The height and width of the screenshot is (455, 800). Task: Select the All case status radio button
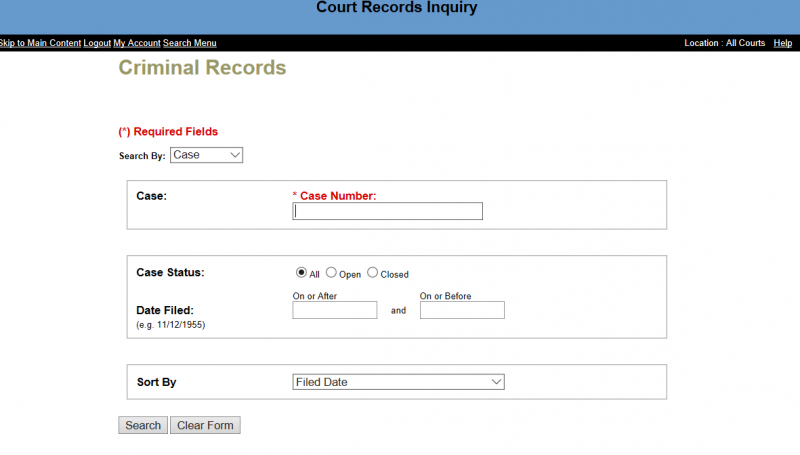pos(301,273)
